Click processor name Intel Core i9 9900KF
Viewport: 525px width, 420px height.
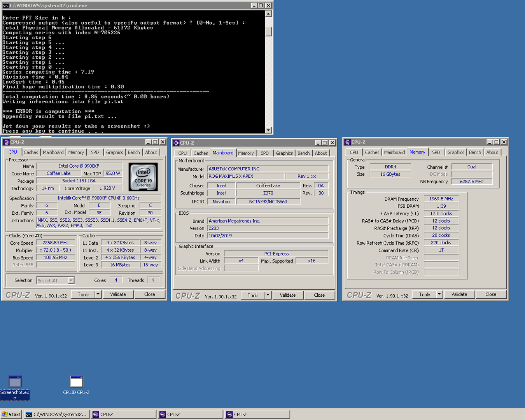(79, 166)
